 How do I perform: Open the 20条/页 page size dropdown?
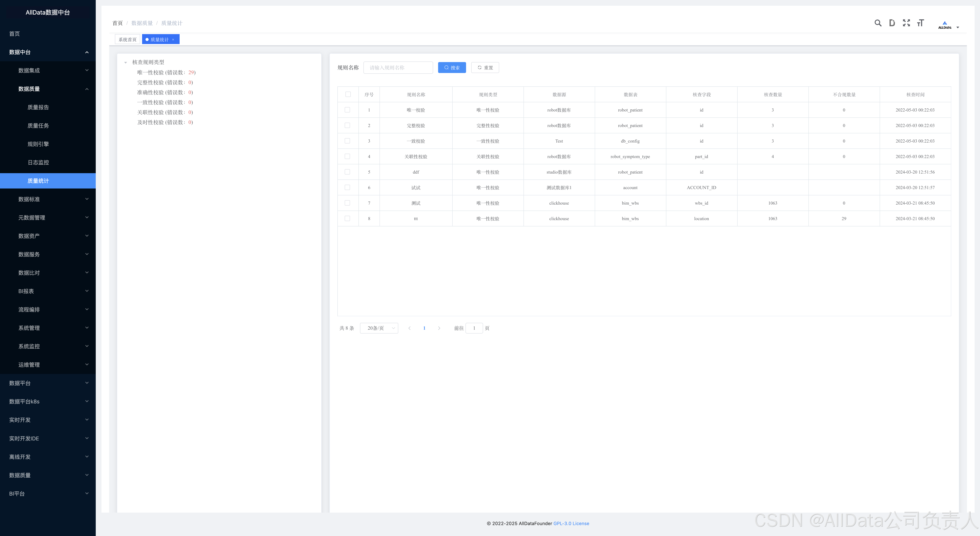pos(379,328)
